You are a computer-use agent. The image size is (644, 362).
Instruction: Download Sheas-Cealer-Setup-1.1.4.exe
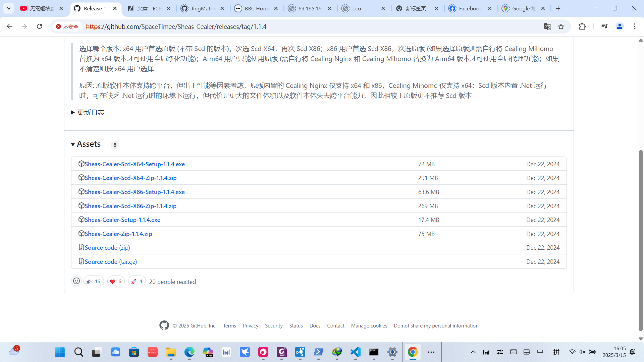point(122,220)
